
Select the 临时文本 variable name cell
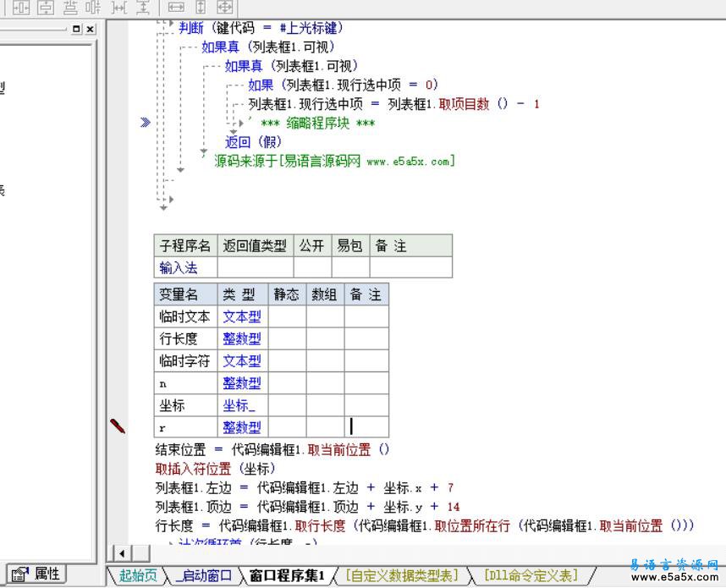185,316
